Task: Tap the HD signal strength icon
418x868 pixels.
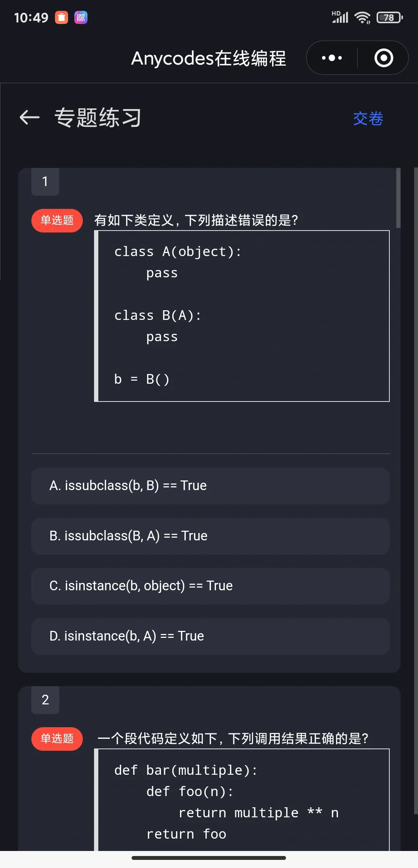Action: coord(340,17)
